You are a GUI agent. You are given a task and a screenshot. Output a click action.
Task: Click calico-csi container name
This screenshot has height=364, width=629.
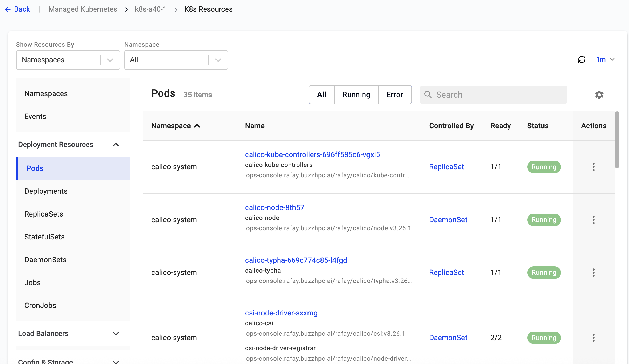(259, 323)
